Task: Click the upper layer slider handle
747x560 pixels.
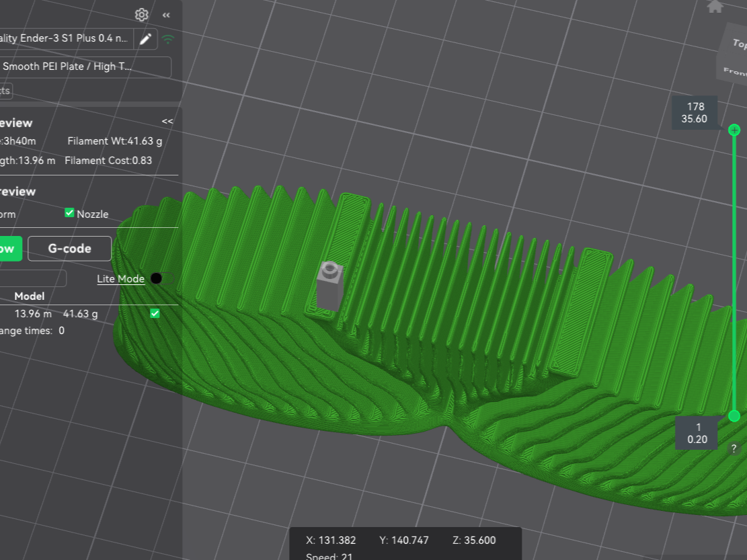Action: (734, 130)
